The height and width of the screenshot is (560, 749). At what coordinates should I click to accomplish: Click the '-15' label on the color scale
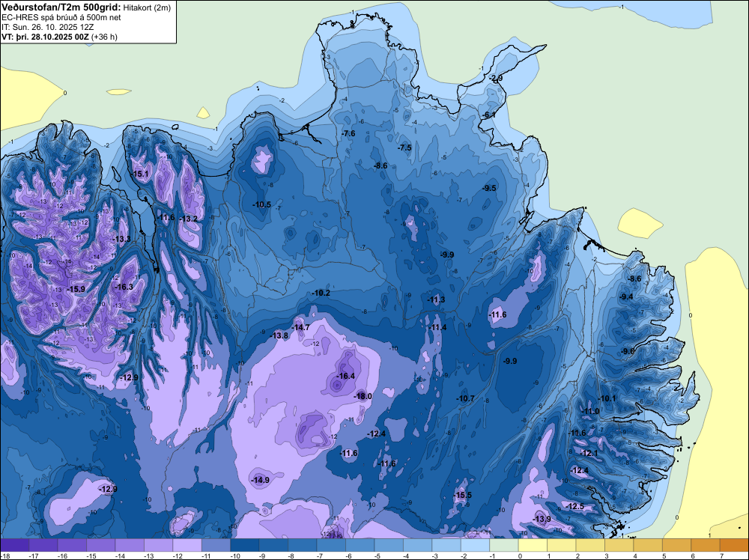point(91,556)
